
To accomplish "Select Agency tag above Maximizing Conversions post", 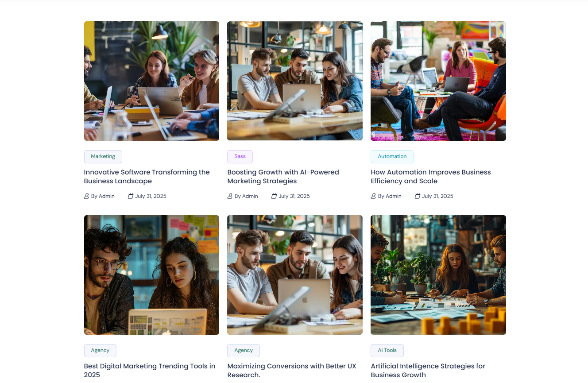I will coord(244,350).
